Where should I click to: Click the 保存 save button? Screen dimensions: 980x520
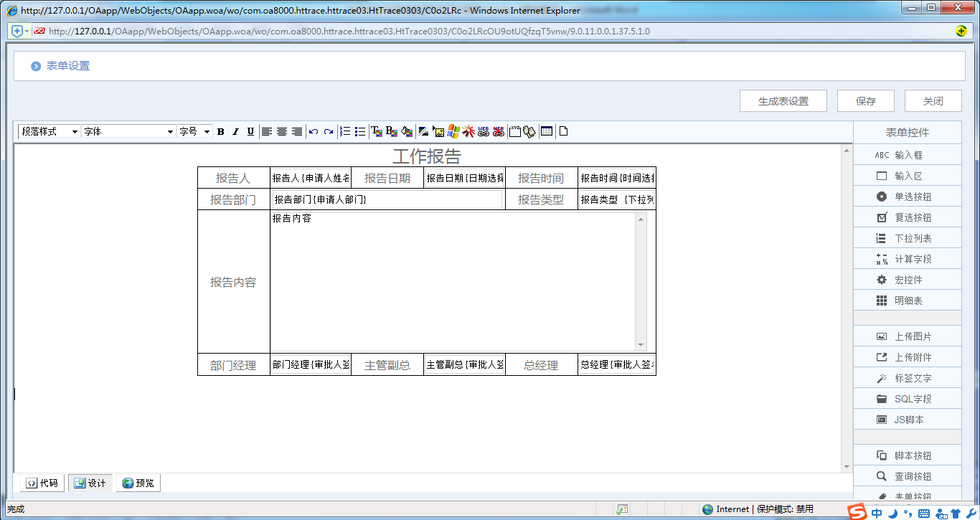(x=866, y=101)
